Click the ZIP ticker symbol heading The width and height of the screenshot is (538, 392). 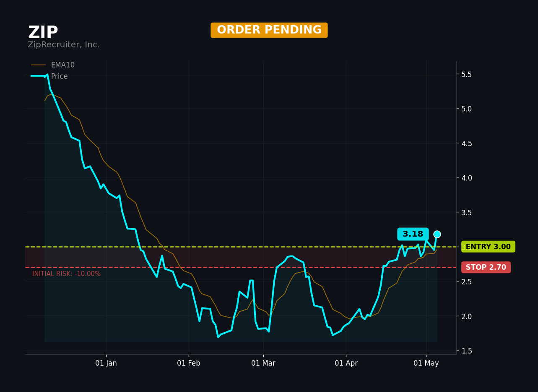point(43,33)
